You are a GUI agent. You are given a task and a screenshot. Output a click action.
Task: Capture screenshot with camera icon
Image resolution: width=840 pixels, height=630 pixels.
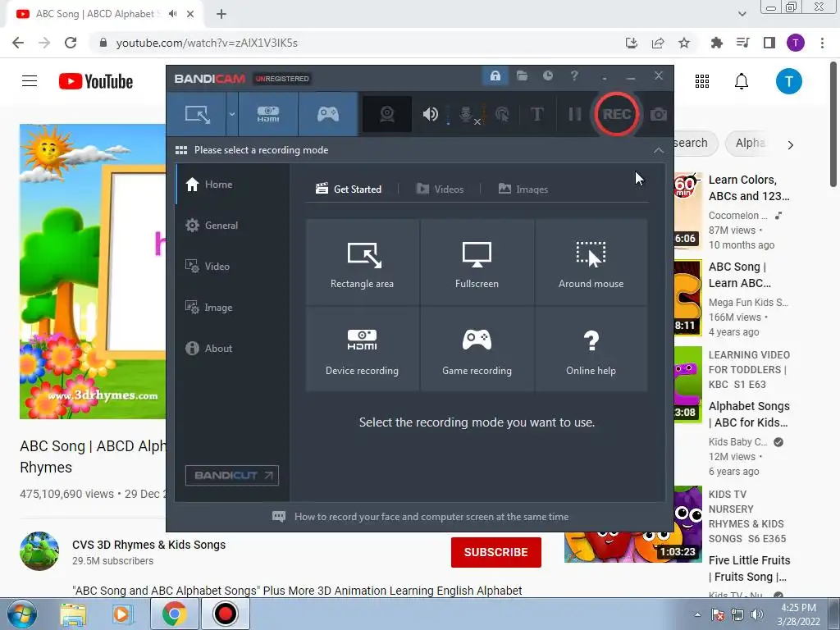(x=659, y=114)
